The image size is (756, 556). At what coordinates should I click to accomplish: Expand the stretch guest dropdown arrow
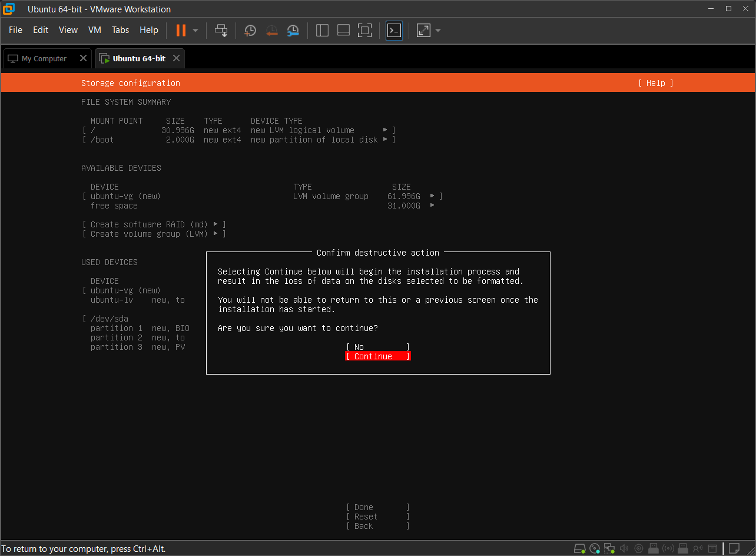[437, 30]
